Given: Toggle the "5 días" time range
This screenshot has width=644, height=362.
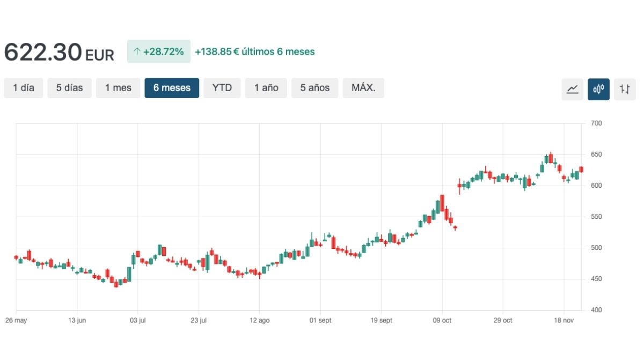Looking at the screenshot, I should click(x=69, y=87).
